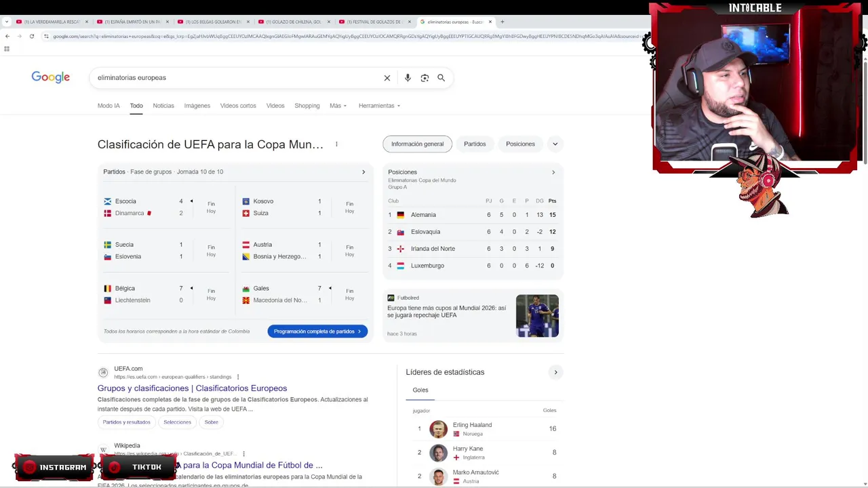The height and width of the screenshot is (488, 868).
Task: Select the Imágenes results tab
Action: coord(197,106)
